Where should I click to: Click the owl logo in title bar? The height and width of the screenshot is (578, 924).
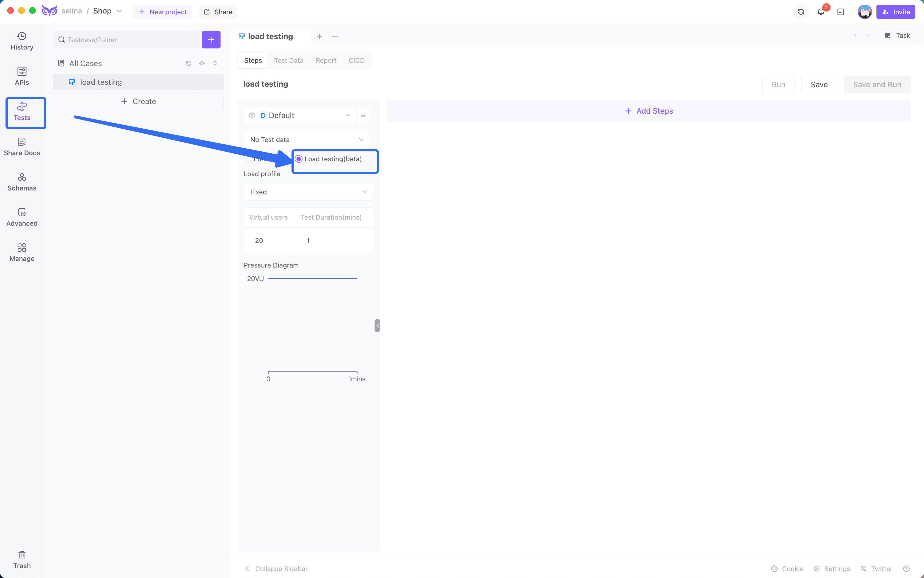tap(49, 11)
